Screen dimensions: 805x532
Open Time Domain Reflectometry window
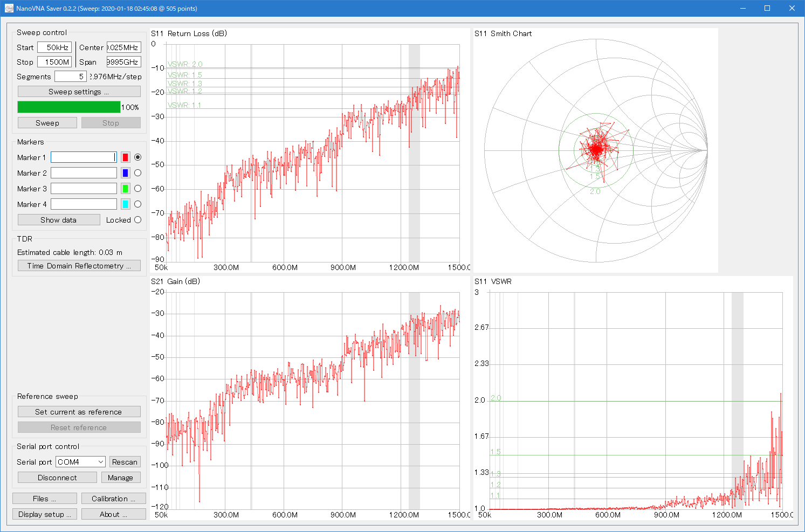click(79, 266)
